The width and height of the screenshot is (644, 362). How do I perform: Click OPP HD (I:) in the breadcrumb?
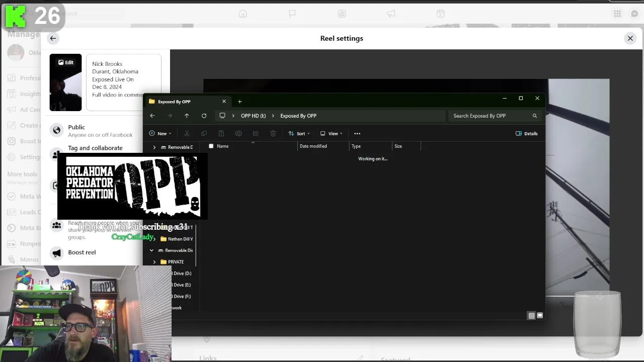point(253,116)
